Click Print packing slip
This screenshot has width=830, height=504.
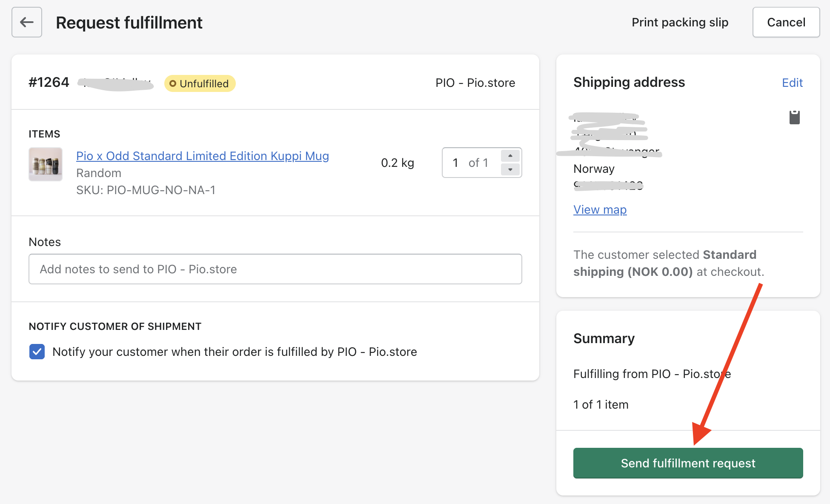coord(680,22)
